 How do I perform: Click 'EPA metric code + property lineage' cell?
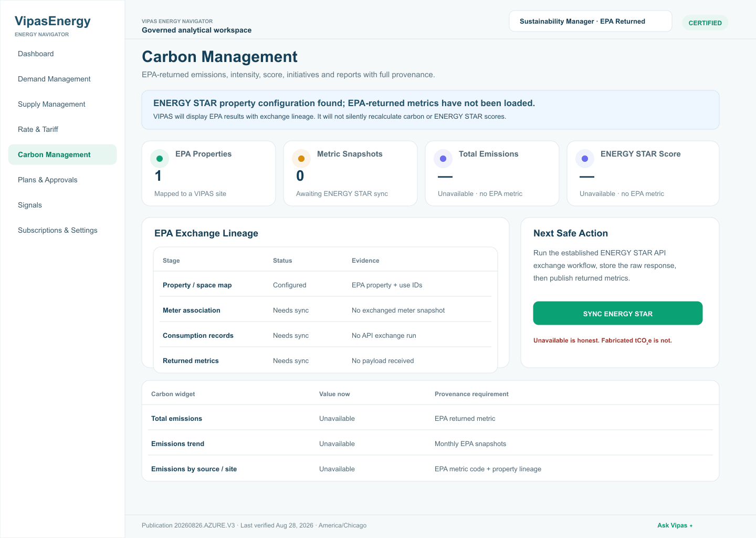(488, 469)
